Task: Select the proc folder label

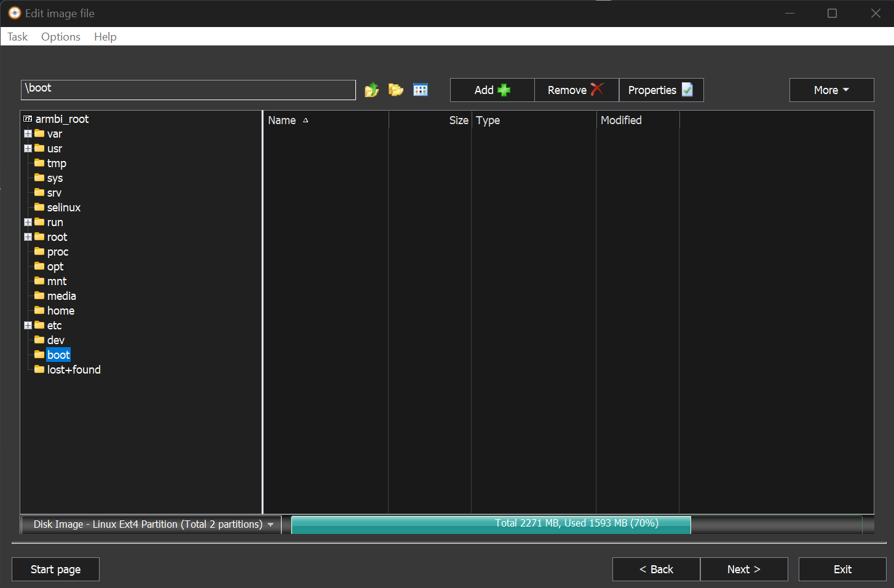Action: [x=58, y=251]
